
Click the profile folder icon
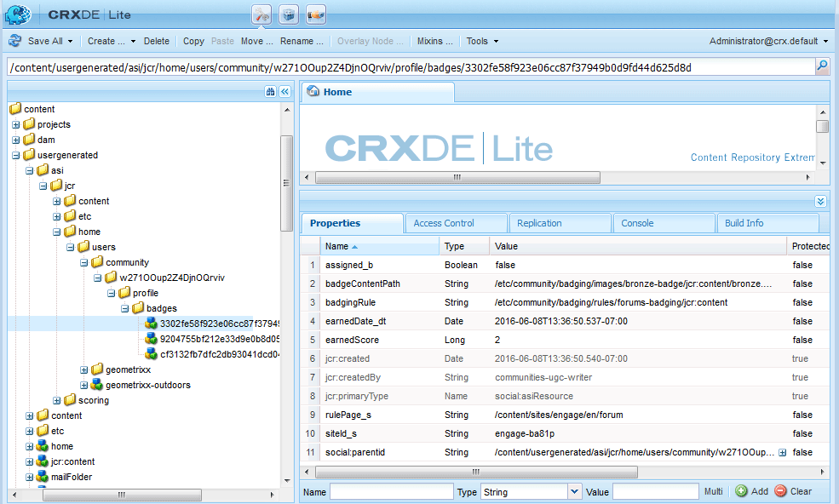pyautogui.click(x=124, y=293)
